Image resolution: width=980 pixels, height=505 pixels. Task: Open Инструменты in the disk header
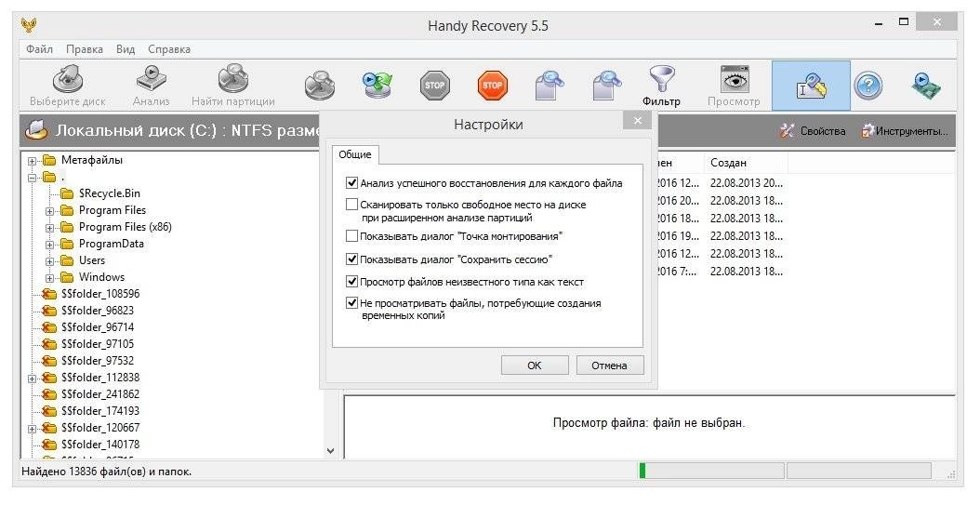click(x=905, y=130)
